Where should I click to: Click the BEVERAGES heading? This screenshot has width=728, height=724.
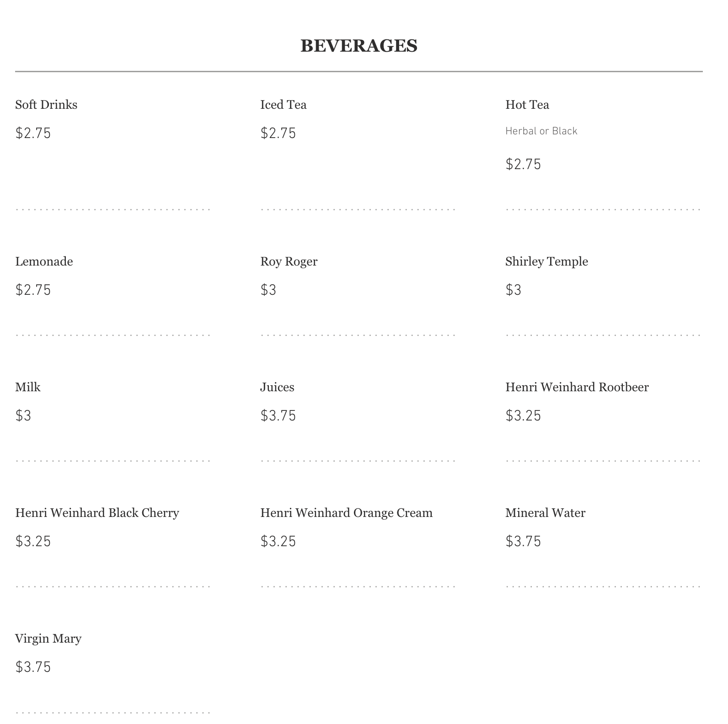click(359, 46)
